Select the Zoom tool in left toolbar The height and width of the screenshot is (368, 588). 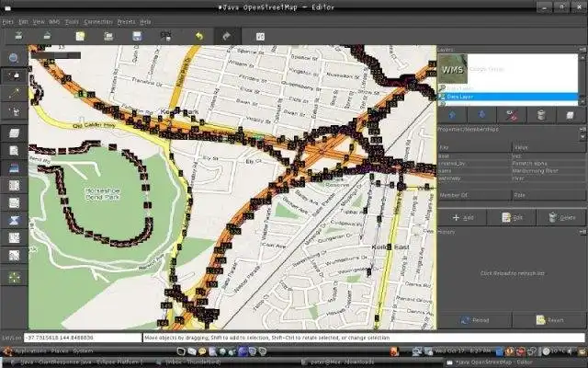(14, 58)
